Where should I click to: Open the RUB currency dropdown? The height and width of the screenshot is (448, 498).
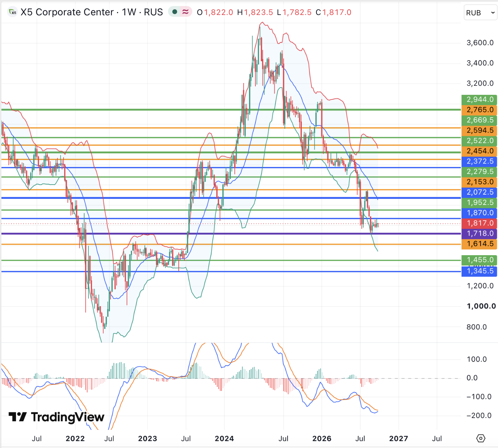click(x=480, y=13)
